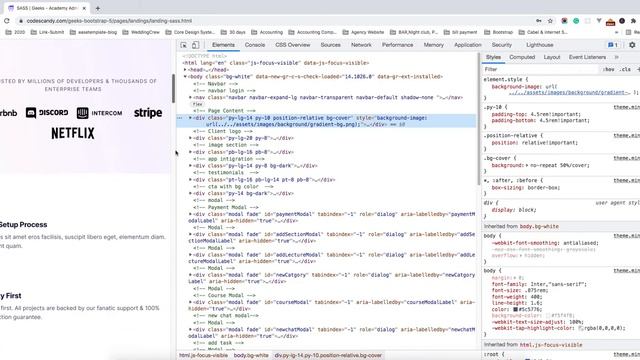Image resolution: width=640 pixels, height=360 pixels.
Task: Bookmark this page with the star icon
Action: click(550, 21)
